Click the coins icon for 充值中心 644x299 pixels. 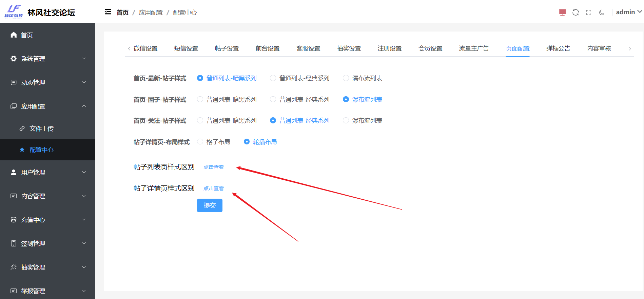point(14,220)
